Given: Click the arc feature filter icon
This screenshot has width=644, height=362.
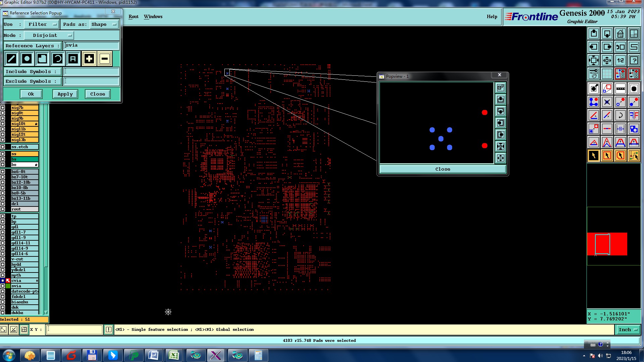Looking at the screenshot, I should tap(58, 59).
